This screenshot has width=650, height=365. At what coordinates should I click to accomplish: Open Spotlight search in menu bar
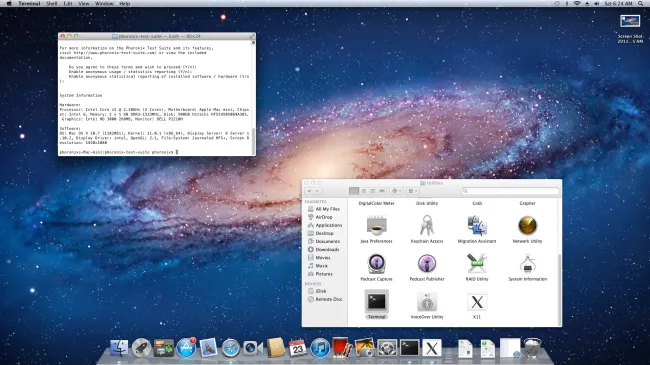(x=640, y=3)
